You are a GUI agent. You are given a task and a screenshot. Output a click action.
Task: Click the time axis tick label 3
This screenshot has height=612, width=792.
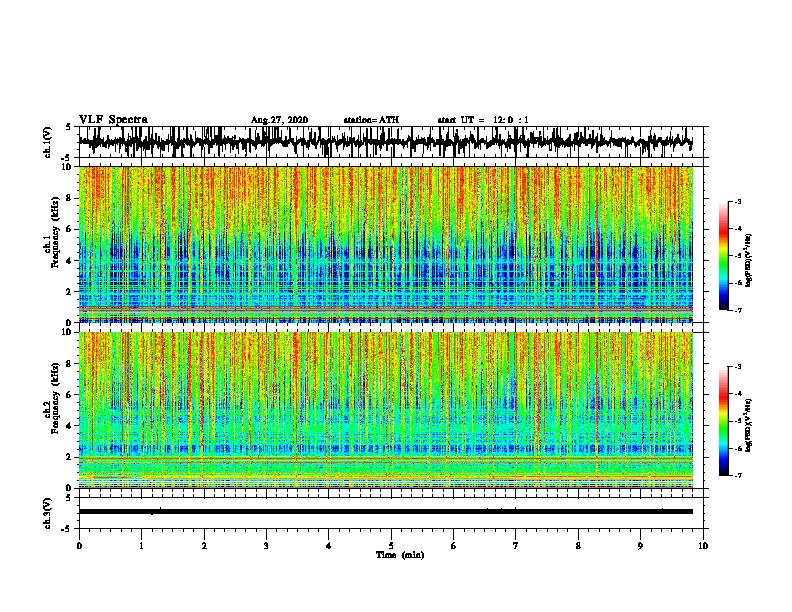[x=266, y=546]
